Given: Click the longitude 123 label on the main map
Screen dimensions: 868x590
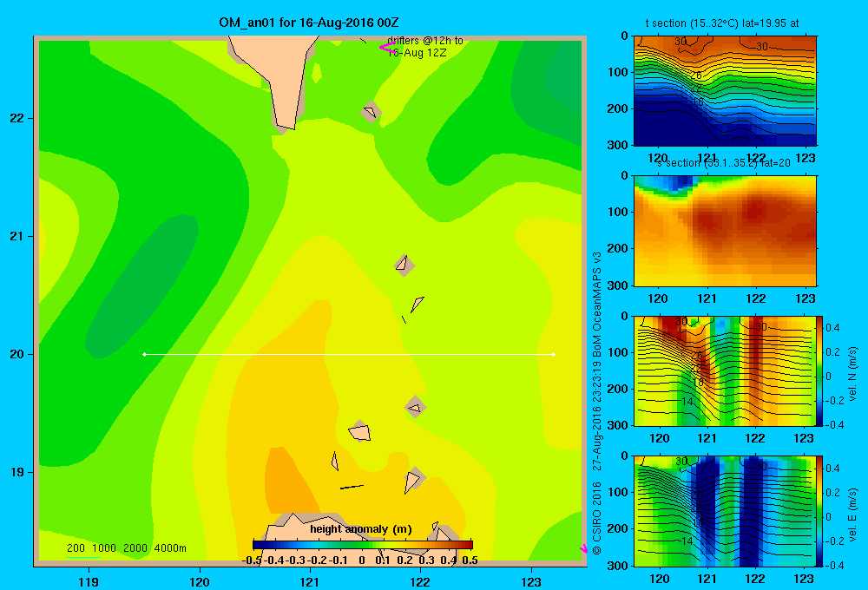Looking at the screenshot, I should (x=531, y=581).
